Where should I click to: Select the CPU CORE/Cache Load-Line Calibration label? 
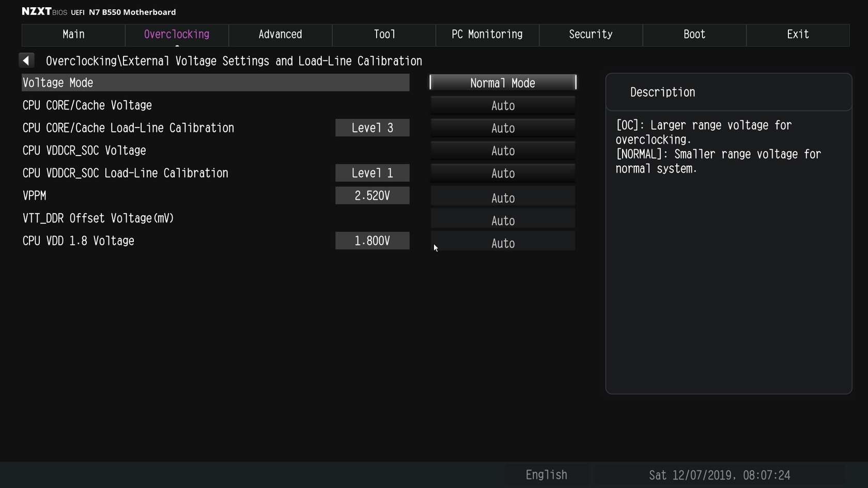128,128
